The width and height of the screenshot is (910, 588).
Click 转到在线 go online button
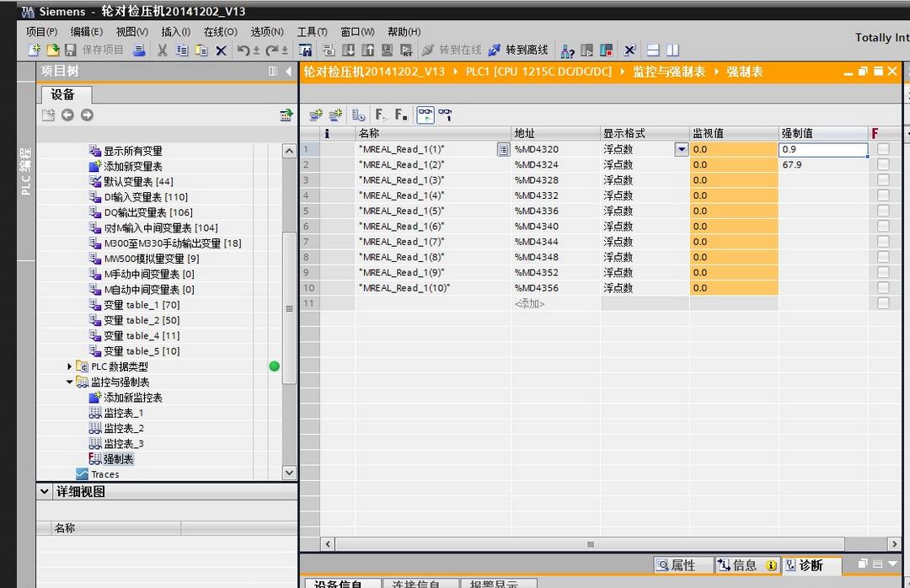pos(452,50)
